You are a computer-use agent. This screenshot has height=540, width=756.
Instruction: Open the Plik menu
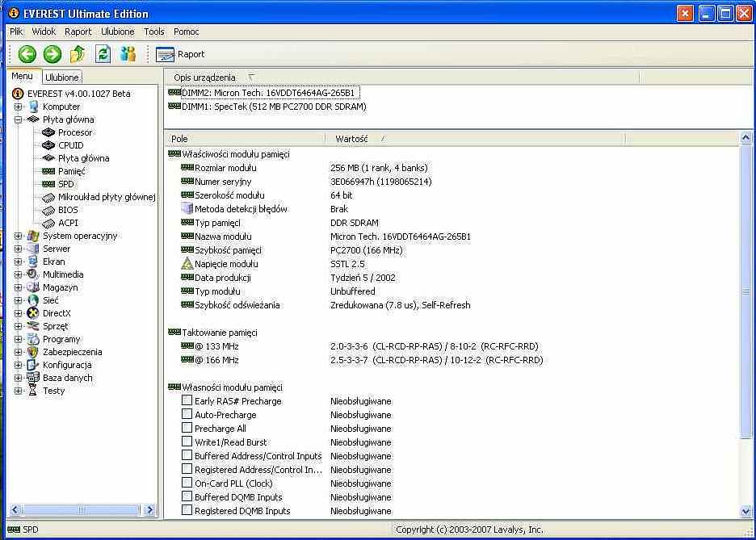tap(16, 31)
